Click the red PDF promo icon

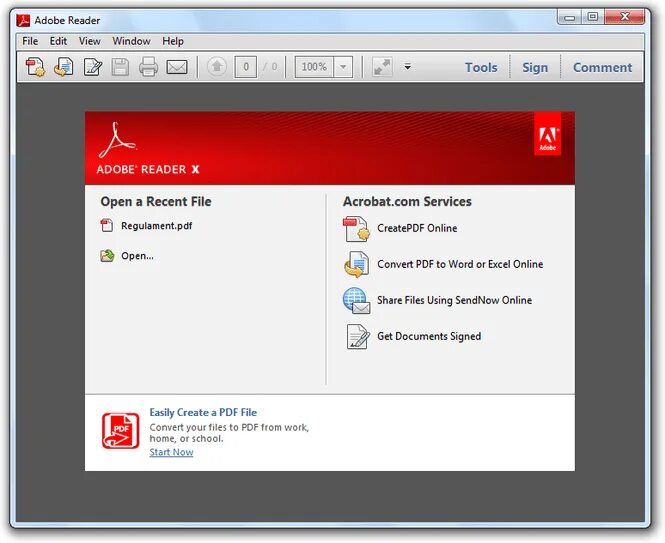tap(120, 431)
